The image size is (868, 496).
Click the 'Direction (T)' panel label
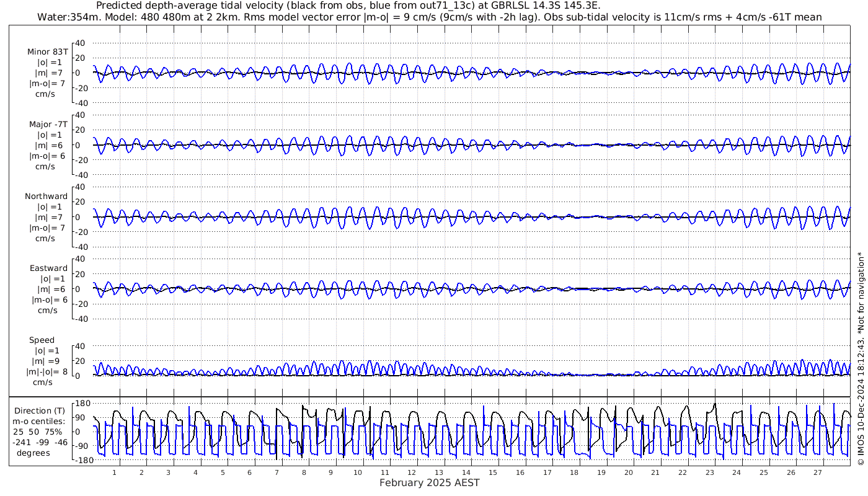[40, 410]
